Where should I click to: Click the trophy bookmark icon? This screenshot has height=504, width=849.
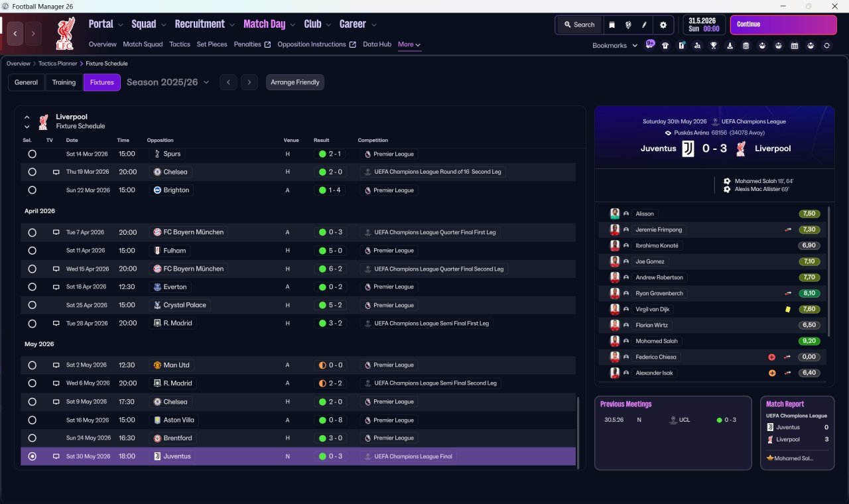tap(714, 46)
